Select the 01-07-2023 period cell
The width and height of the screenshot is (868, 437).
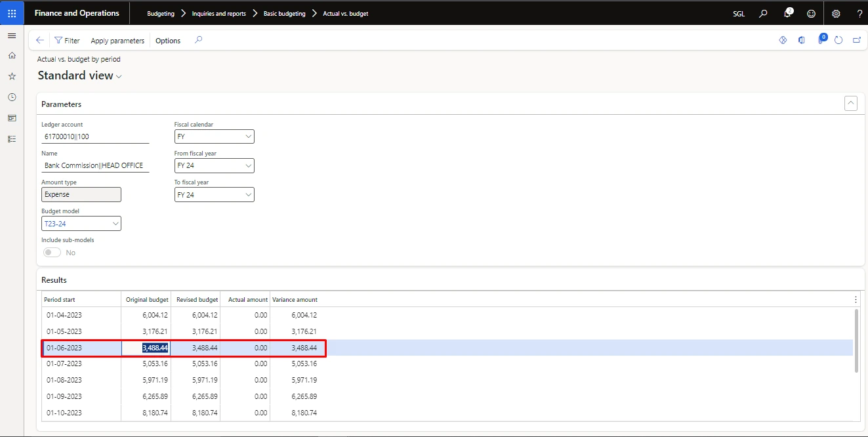(81, 364)
